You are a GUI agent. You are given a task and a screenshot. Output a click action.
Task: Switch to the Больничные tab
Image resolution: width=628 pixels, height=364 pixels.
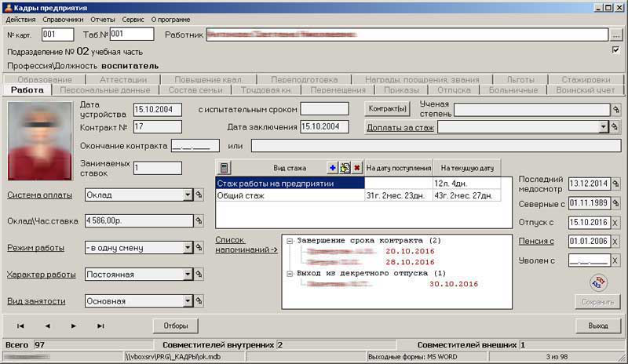coord(513,89)
